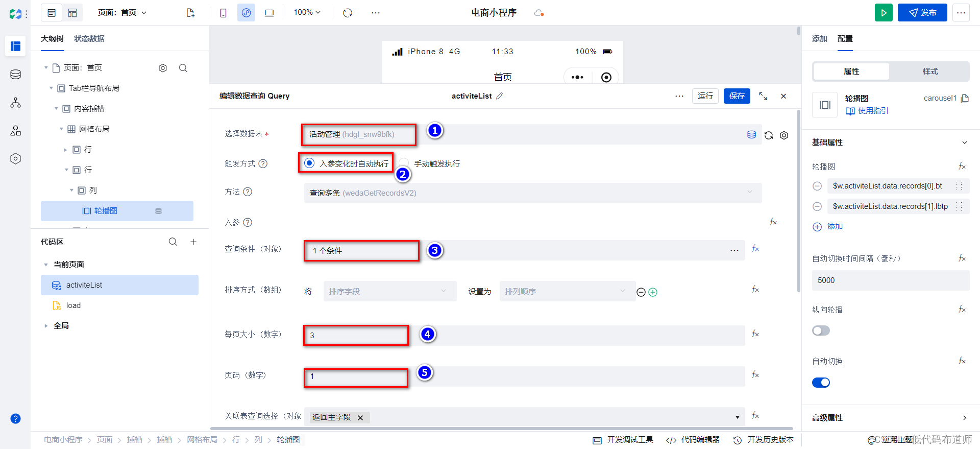Open the top toolbar more options ellipsis

click(376, 13)
